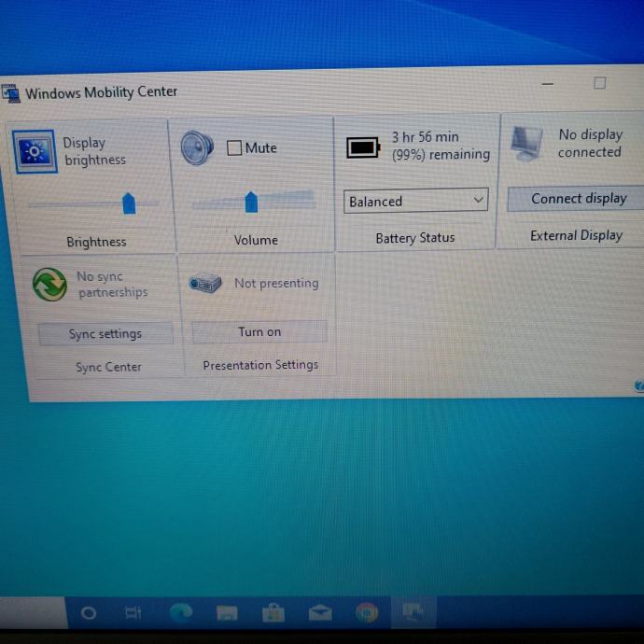The height and width of the screenshot is (644, 644).
Task: Click the 'Volume' tile label
Action: click(256, 240)
